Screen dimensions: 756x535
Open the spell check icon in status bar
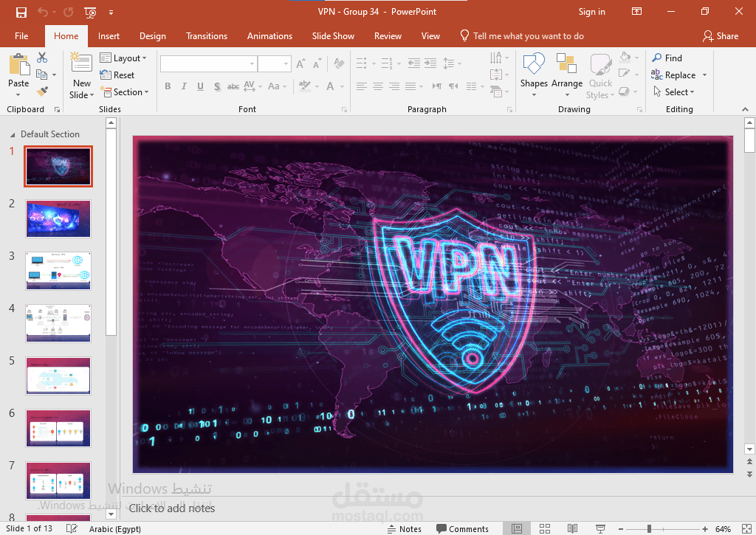point(72,529)
